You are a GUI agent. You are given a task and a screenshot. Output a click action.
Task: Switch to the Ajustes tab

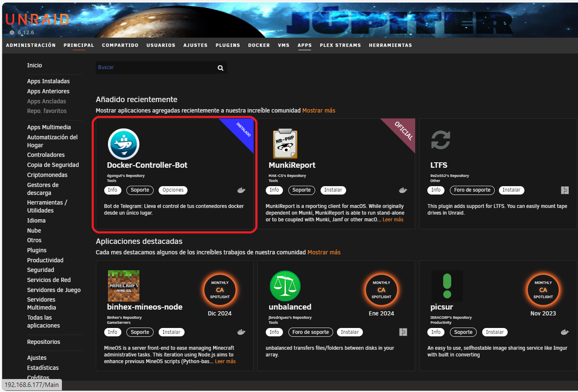point(195,45)
